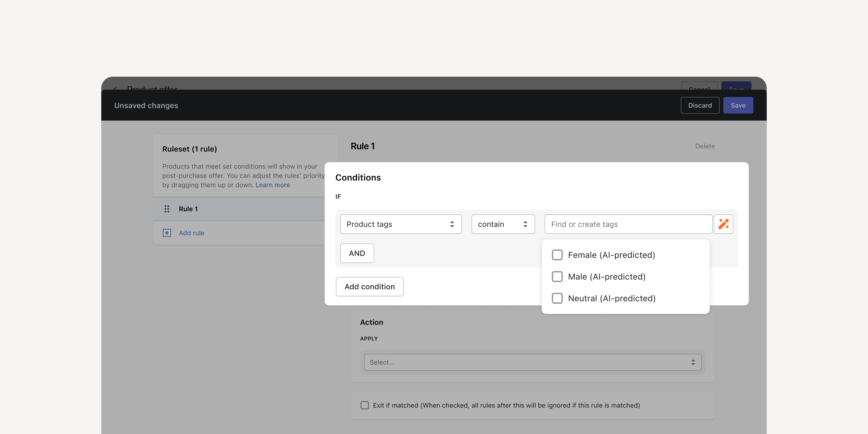Click the Conditions heading text
Viewport: 868px width, 434px height.
(x=358, y=178)
